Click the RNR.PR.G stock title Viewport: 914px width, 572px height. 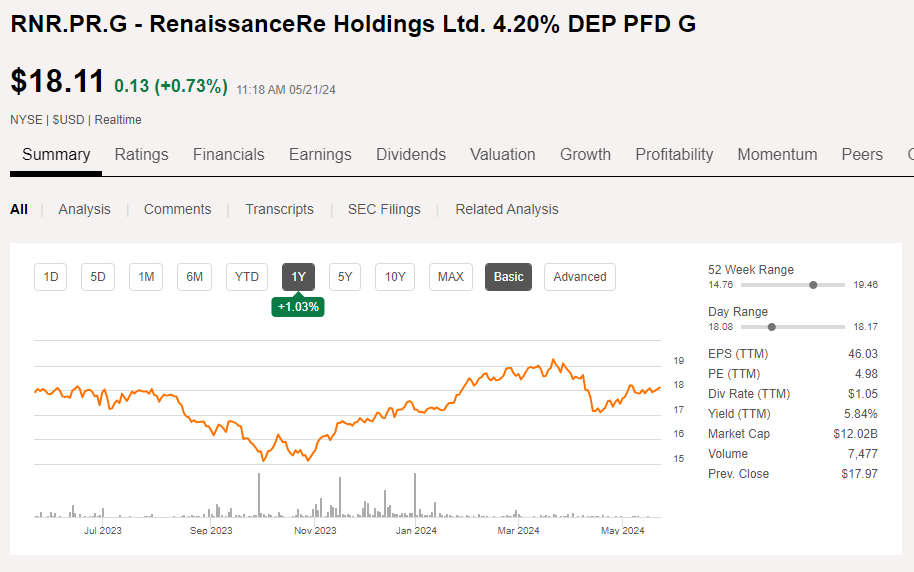(353, 24)
